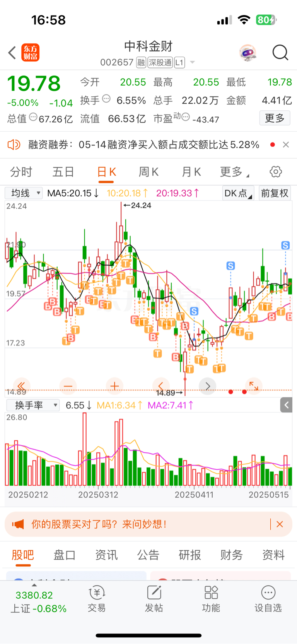Open the 东方财富 logo icon
This screenshot has height=644, width=297.
click(30, 53)
